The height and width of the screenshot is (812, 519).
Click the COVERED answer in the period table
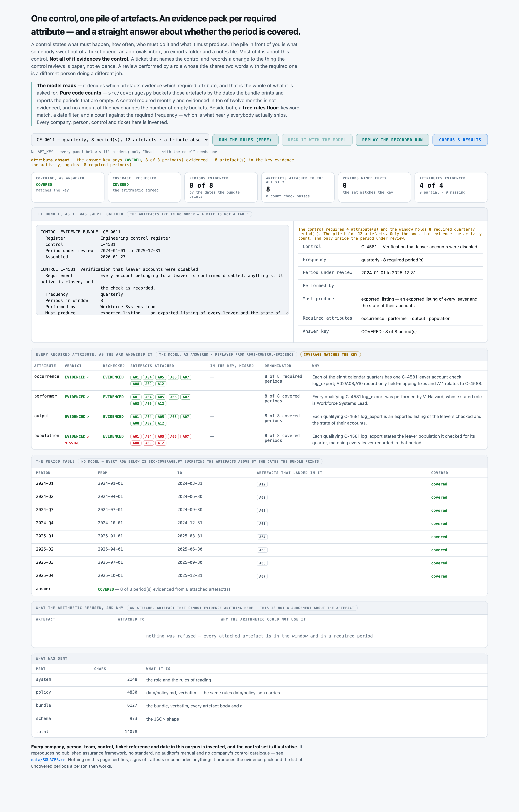(x=106, y=590)
